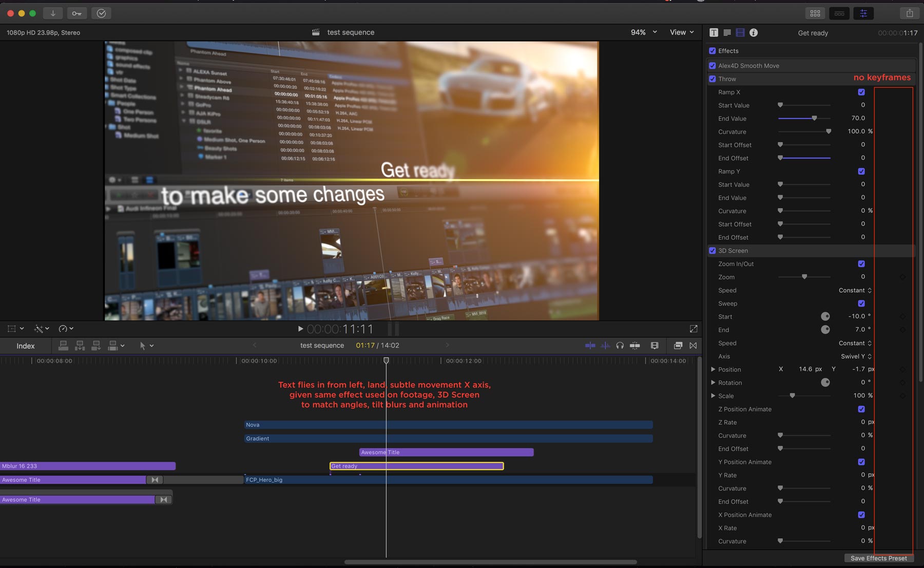Screen dimensions: 924x568
Task: Click the Save Effects Preset button
Action: [x=879, y=558]
